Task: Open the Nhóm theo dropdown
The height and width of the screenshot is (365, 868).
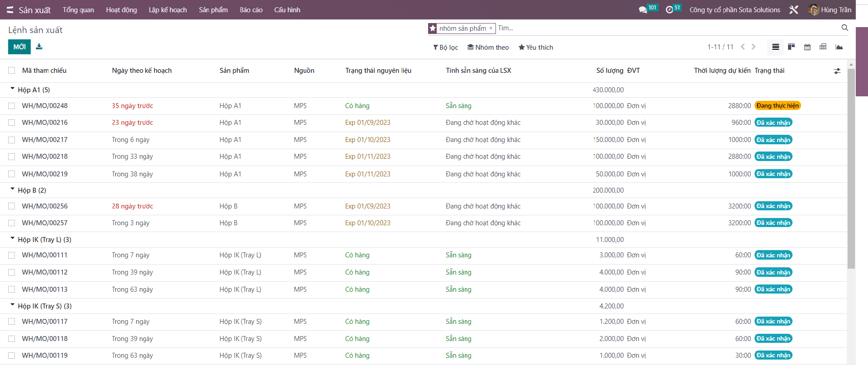Action: [x=488, y=47]
